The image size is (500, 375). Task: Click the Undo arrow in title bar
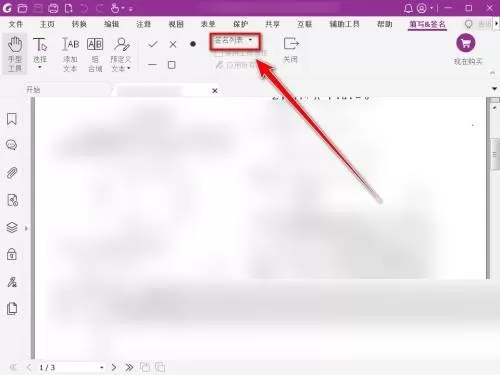tap(84, 8)
